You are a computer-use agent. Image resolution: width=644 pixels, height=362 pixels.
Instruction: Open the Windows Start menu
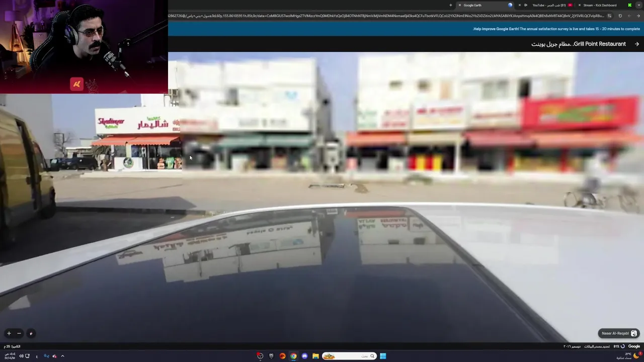tap(383, 356)
